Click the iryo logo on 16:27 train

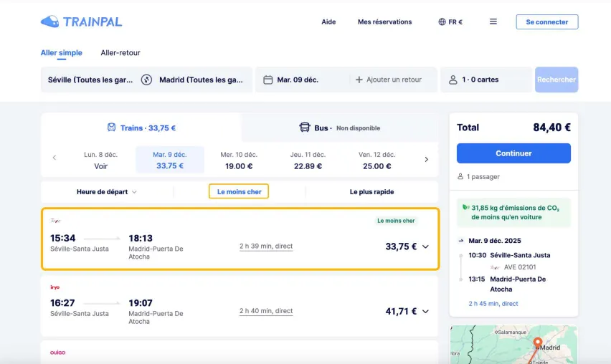55,287
